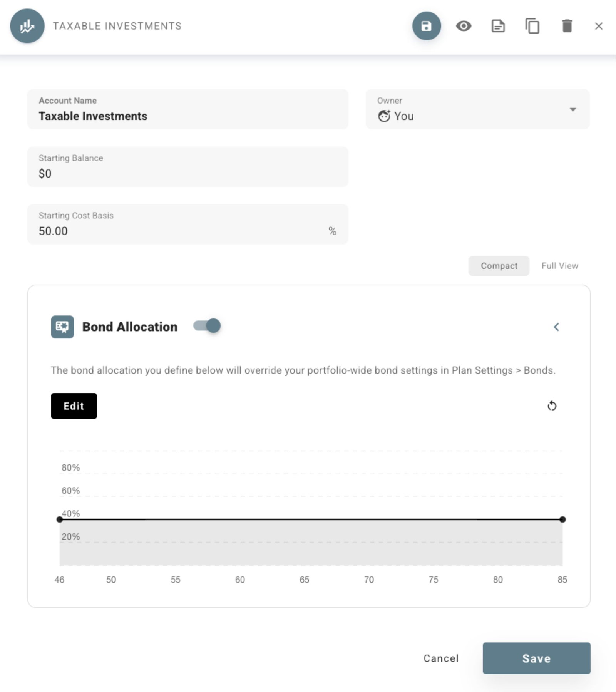Delete account using the trash icon

[567, 26]
